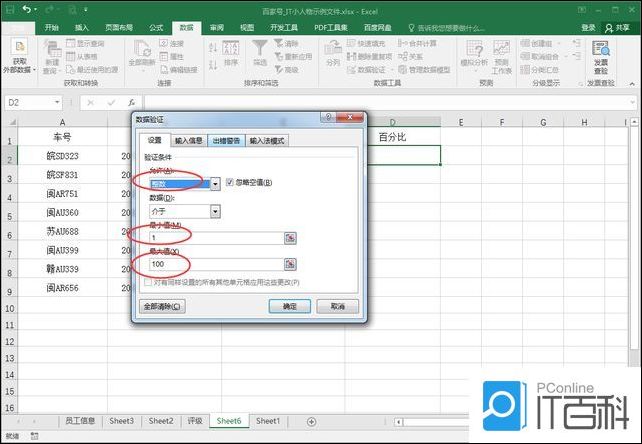This screenshot has height=444, width=642.
Task: Switch to the 员工信息 worksheet tab
Action: point(80,421)
